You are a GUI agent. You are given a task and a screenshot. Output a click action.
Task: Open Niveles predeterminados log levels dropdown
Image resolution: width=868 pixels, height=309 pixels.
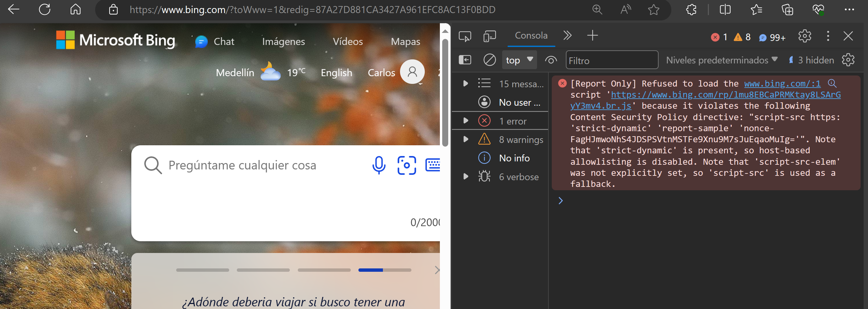721,60
